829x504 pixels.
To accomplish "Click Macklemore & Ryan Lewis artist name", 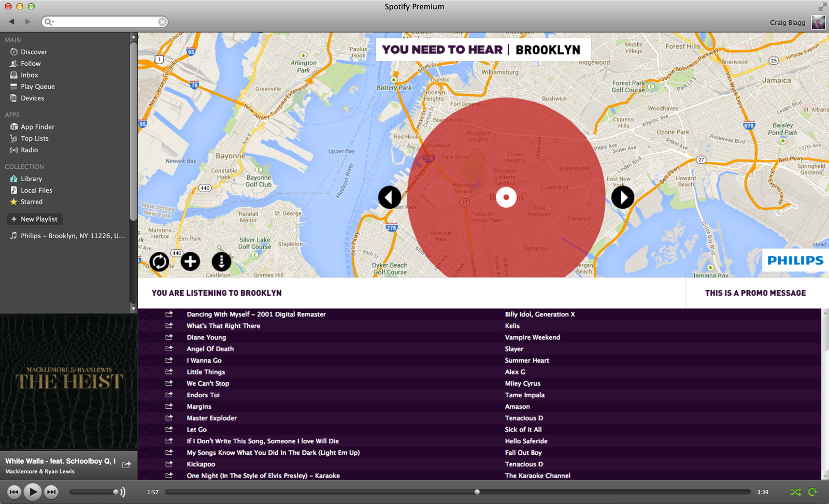I will [40, 471].
